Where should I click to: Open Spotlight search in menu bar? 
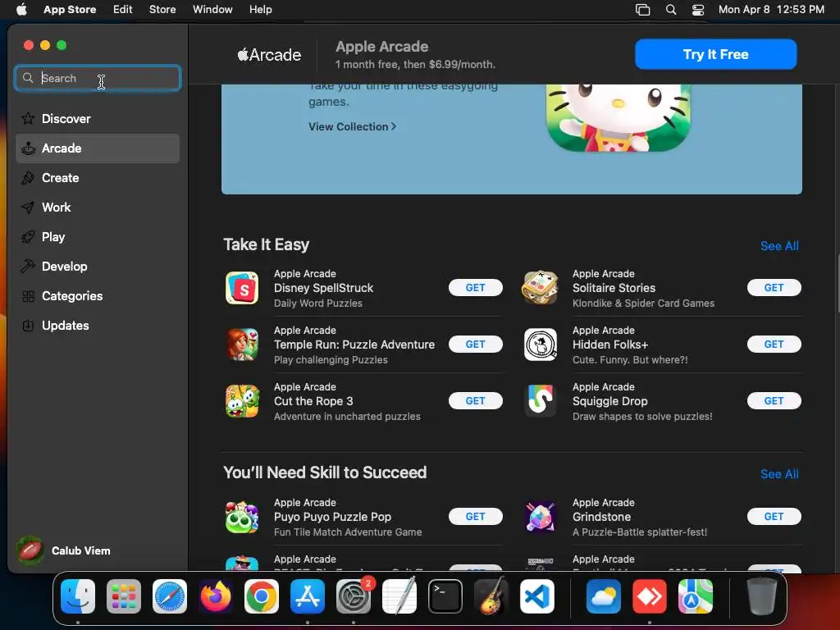pyautogui.click(x=671, y=10)
